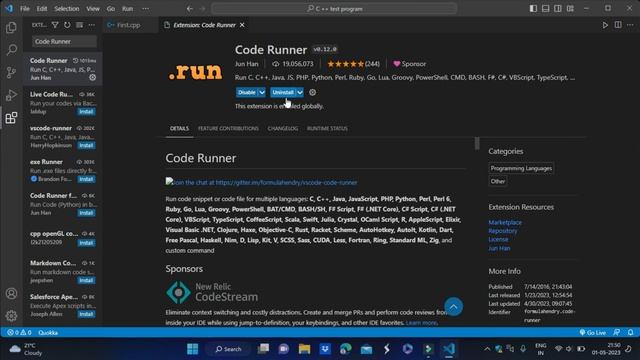Open the Extensions view icon
Image resolution: width=640 pixels, height=360 pixels.
pos(11,118)
